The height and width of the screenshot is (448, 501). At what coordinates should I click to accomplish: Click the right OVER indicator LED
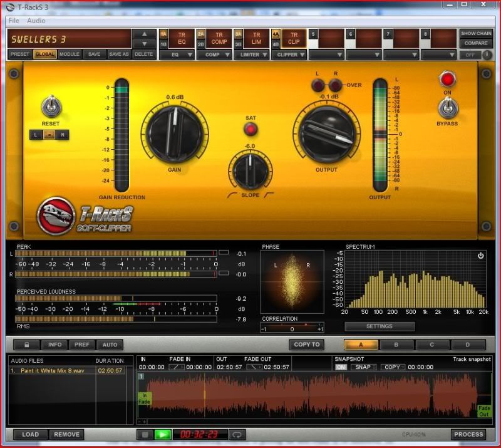tap(335, 85)
